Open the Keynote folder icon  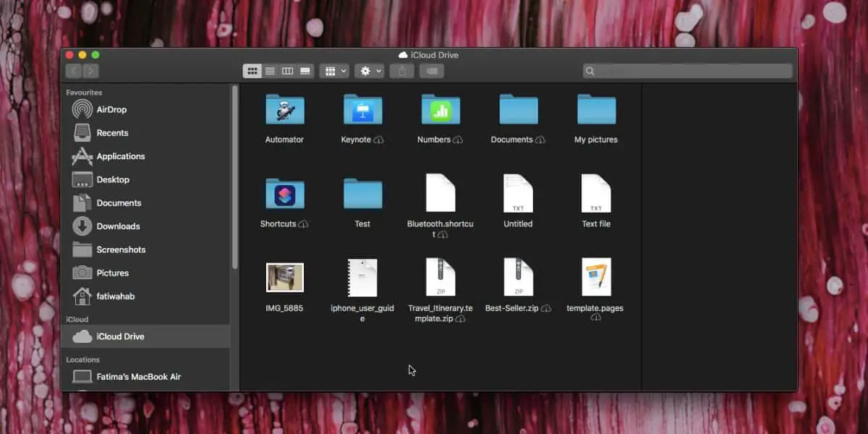pyautogui.click(x=362, y=111)
